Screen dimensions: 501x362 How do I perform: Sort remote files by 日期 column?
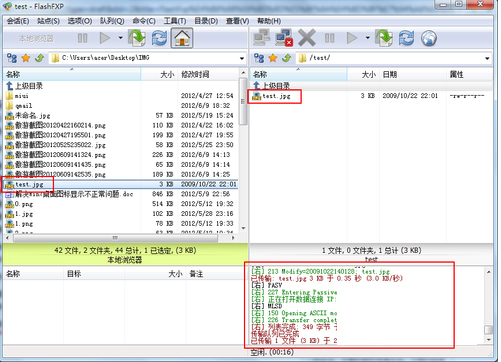pos(413,74)
